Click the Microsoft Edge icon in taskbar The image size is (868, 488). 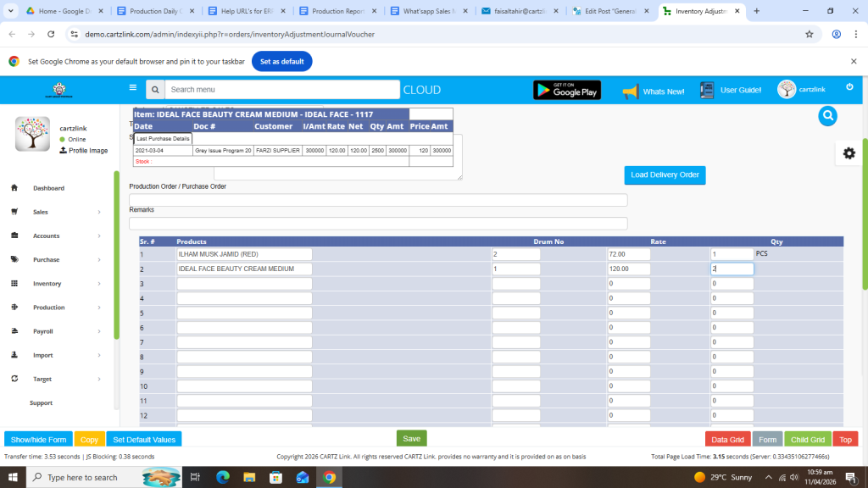223,477
